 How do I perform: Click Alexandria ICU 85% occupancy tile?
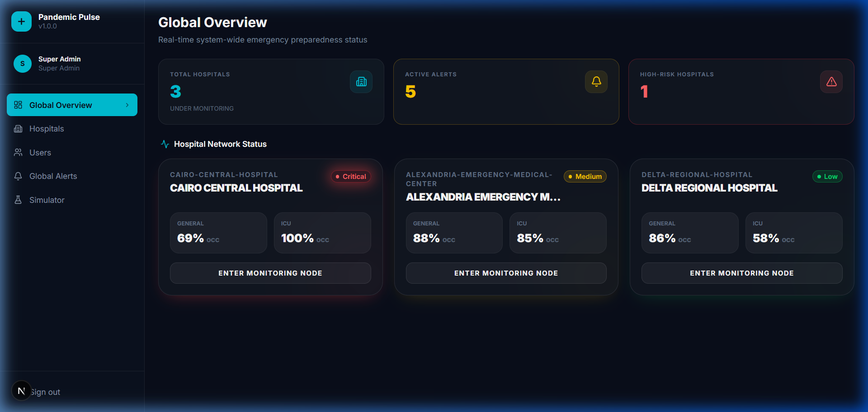click(558, 233)
